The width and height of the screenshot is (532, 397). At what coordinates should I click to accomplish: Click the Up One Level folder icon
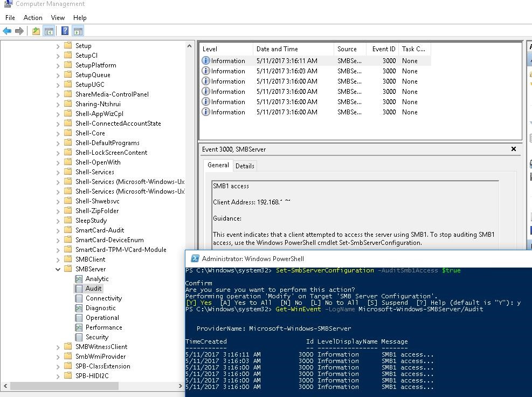click(x=36, y=31)
